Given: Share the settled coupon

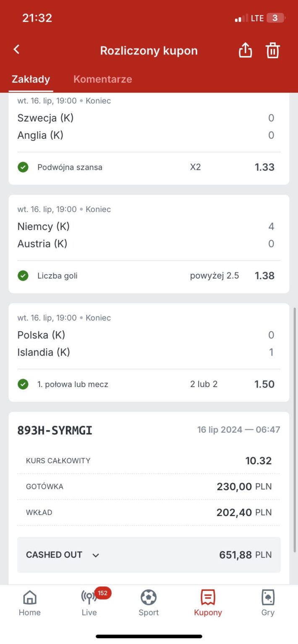Looking at the screenshot, I should tap(245, 50).
